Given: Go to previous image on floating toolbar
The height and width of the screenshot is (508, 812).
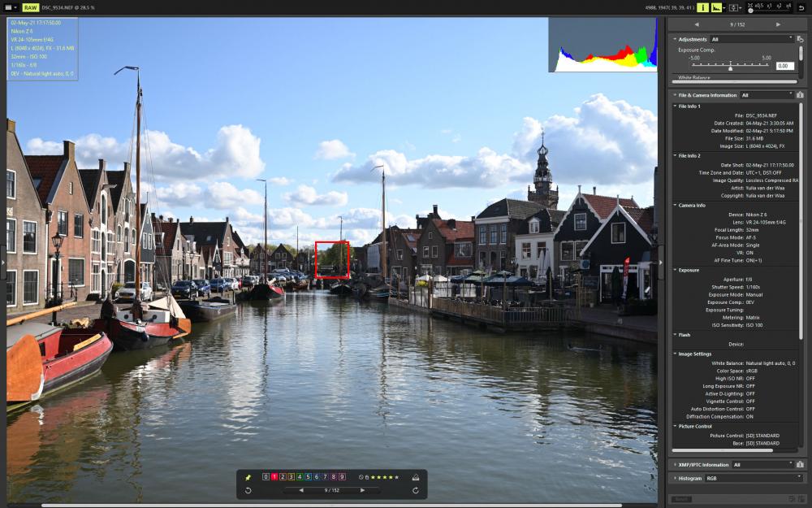Looking at the screenshot, I should click(301, 490).
